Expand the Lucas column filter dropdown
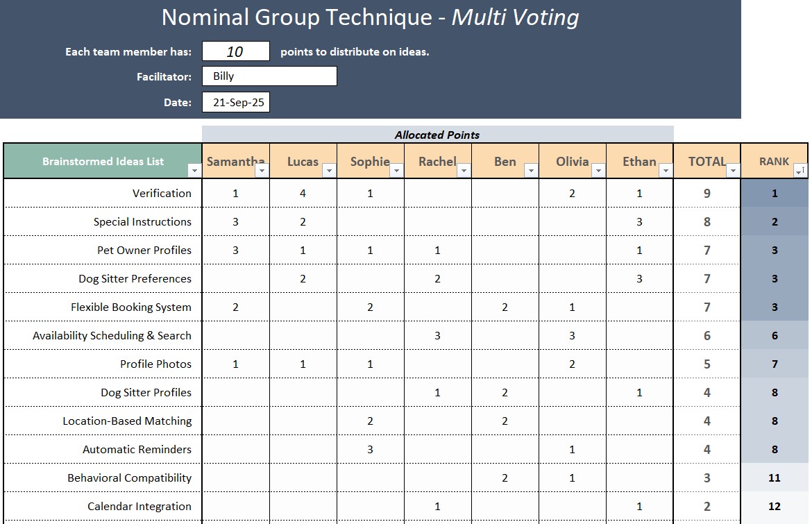 pyautogui.click(x=329, y=171)
